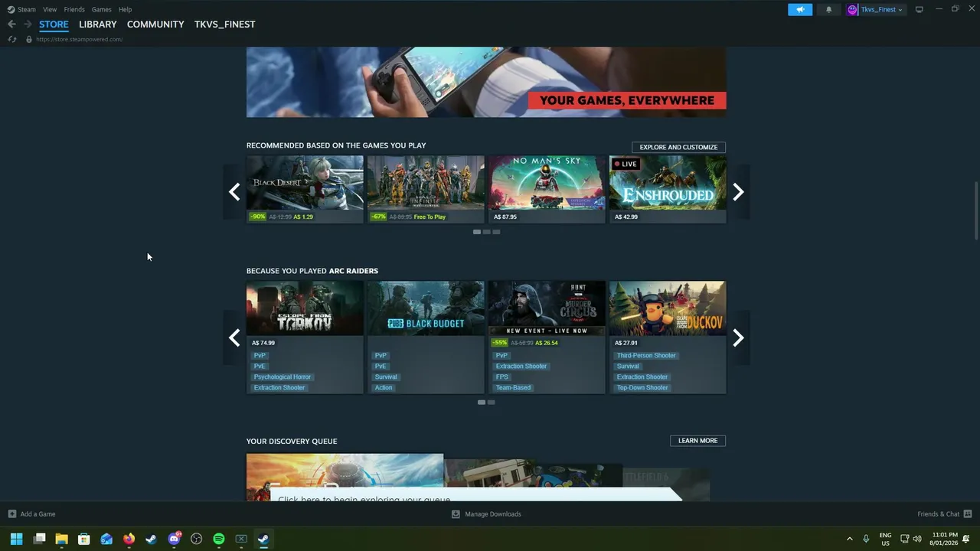Click the back navigation arrow
The image size is (980, 551).
(x=11, y=24)
